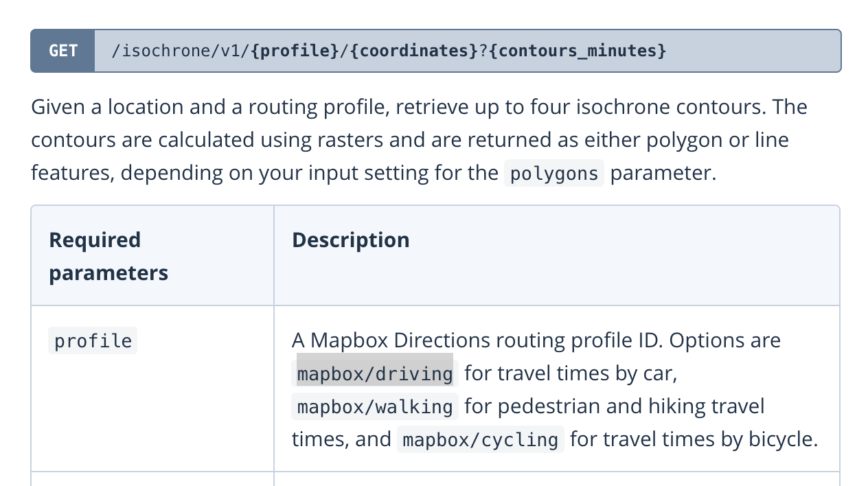Viewport: 868px width, 486px height.
Task: Click the Description column header
Action: tap(351, 240)
